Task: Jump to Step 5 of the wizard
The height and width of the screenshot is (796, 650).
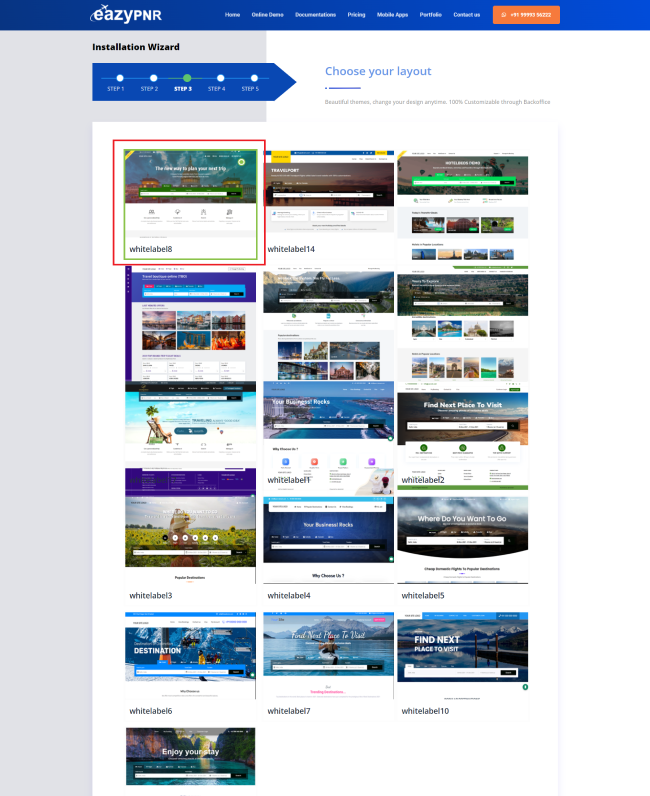Action: pos(254,78)
